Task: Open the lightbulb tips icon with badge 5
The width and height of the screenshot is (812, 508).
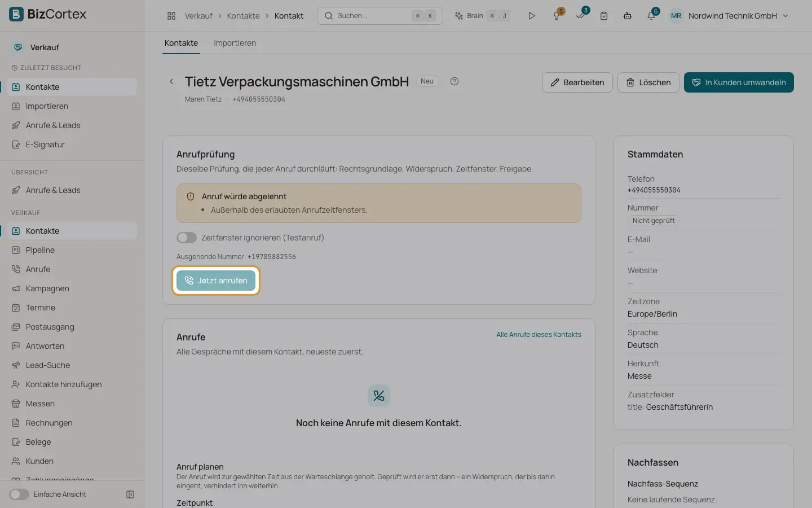Action: click(557, 16)
